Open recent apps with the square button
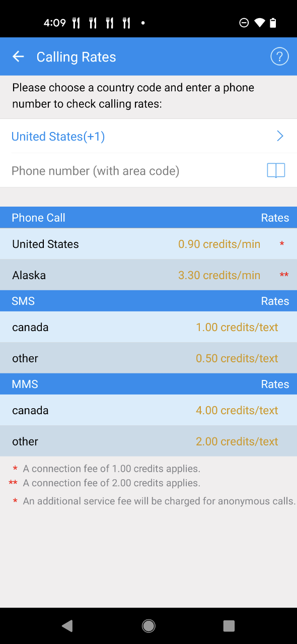297x644 pixels. (x=229, y=625)
